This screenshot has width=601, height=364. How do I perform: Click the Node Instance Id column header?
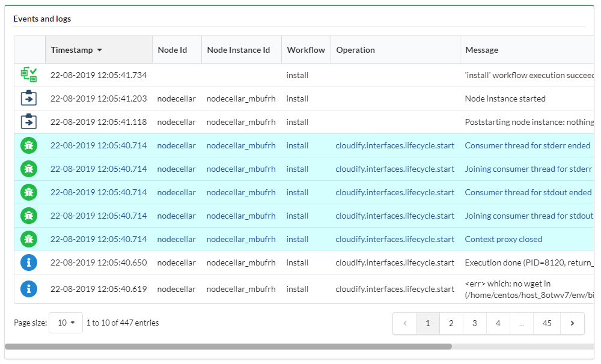pos(242,50)
